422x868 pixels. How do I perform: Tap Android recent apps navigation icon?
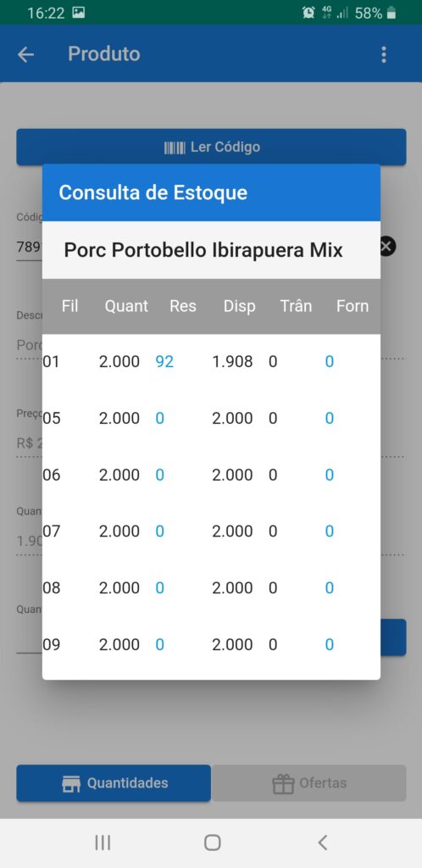pos(103,843)
